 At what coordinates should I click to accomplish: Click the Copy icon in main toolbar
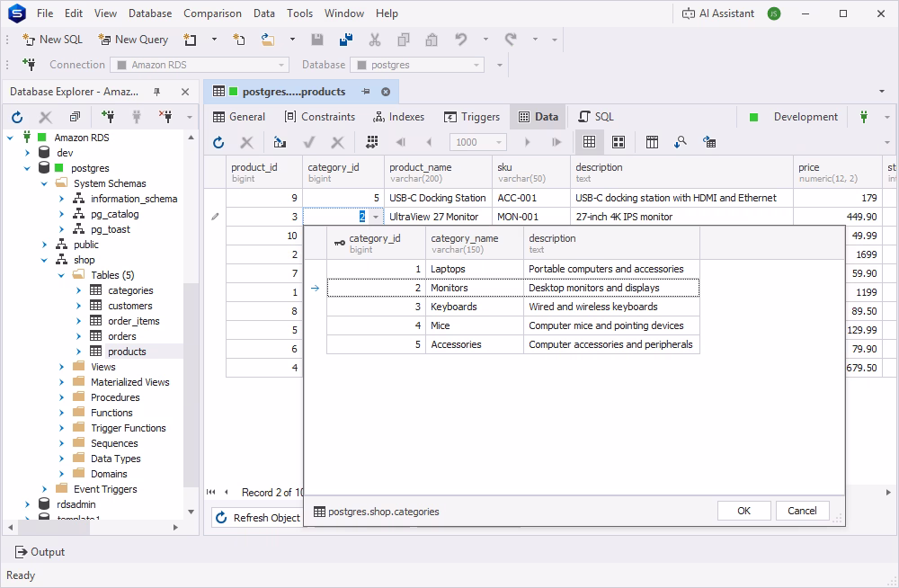(x=403, y=39)
